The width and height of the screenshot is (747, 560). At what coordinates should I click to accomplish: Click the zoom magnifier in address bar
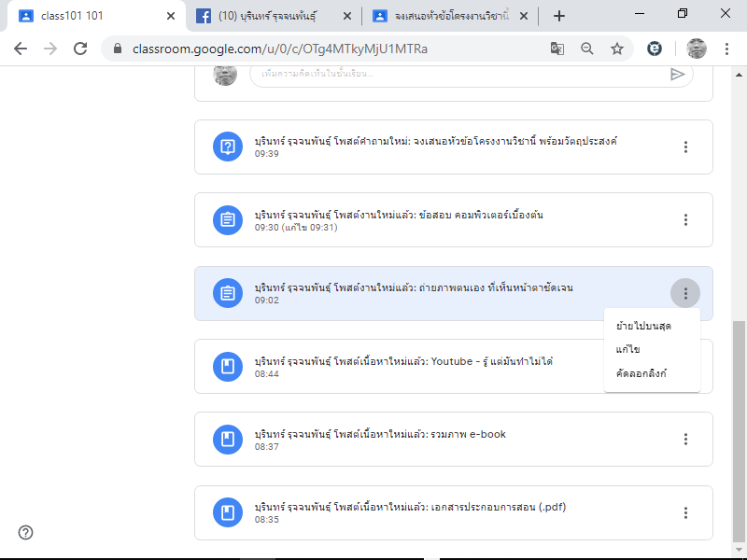(587, 49)
